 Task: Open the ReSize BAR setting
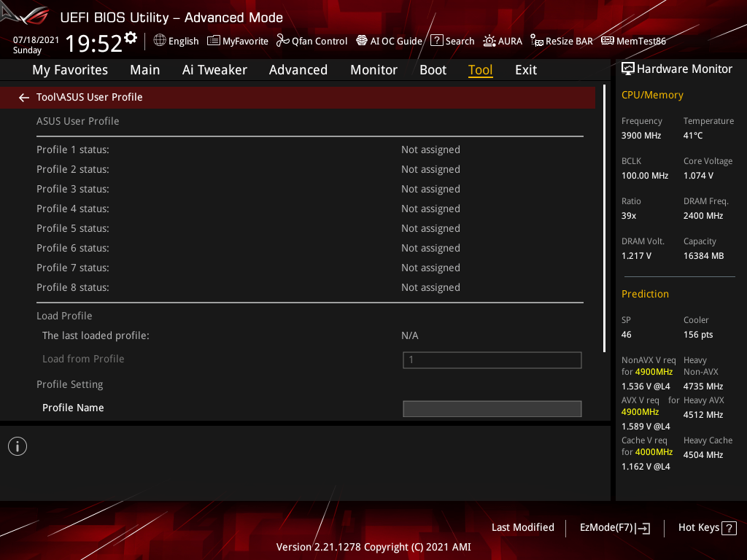(x=561, y=41)
